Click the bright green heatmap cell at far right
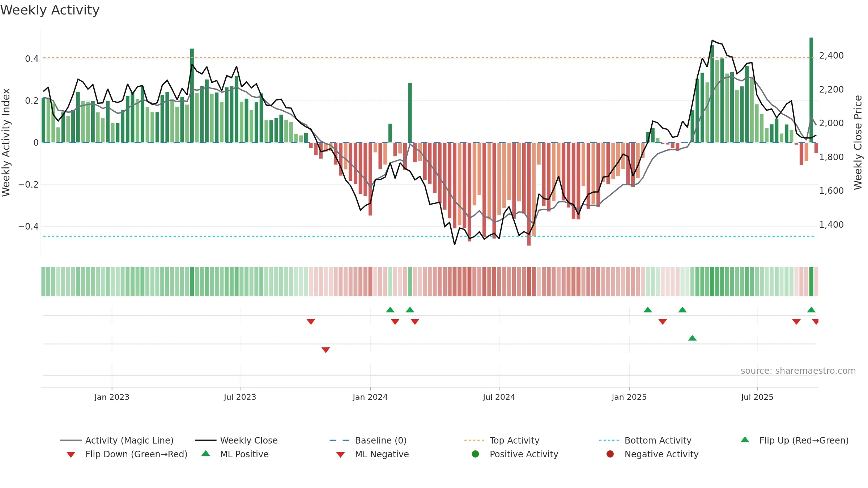This screenshot has width=868, height=488. click(811, 282)
